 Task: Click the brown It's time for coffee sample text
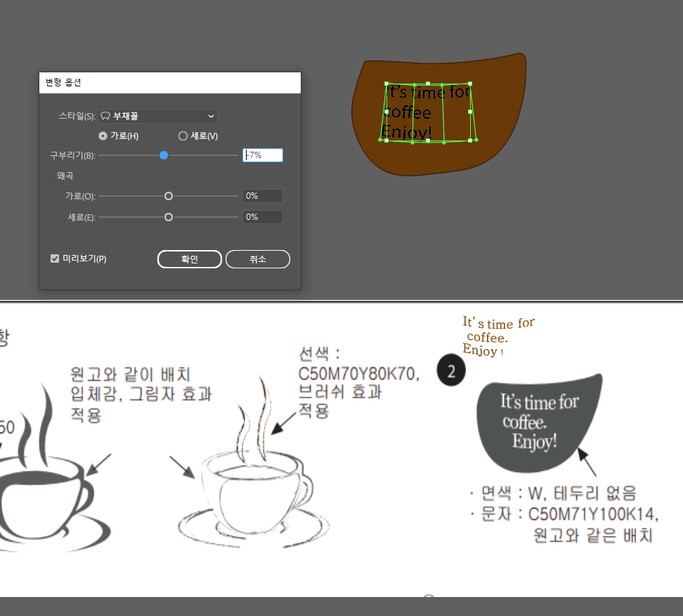(x=498, y=336)
